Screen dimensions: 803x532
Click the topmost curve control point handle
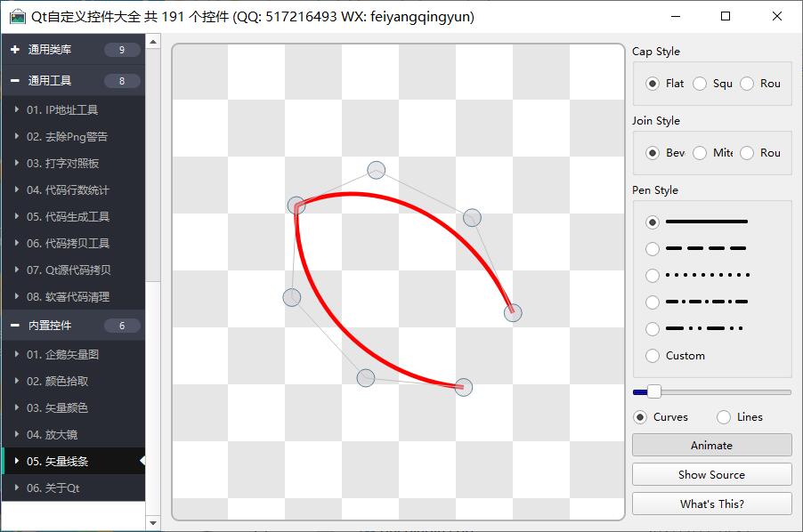pos(376,170)
